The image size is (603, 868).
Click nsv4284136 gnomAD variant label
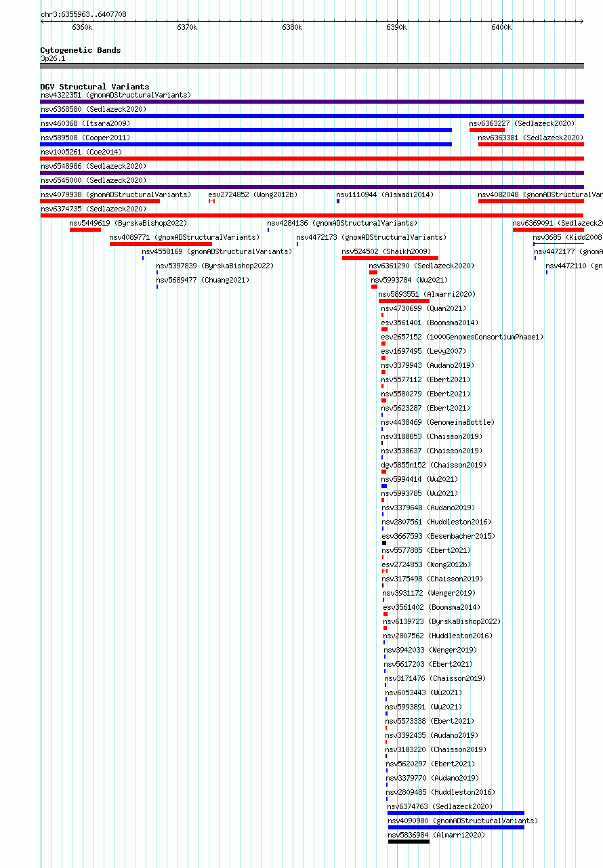click(342, 223)
